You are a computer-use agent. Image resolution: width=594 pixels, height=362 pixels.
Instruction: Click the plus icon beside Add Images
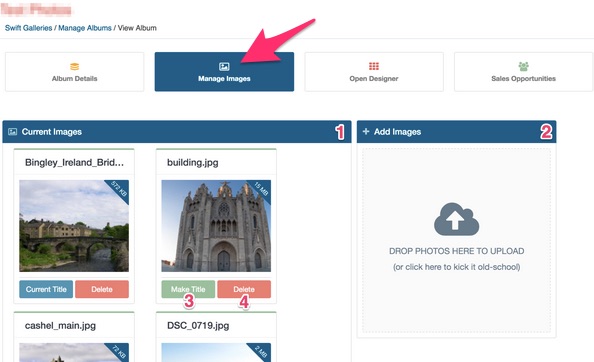click(x=366, y=131)
